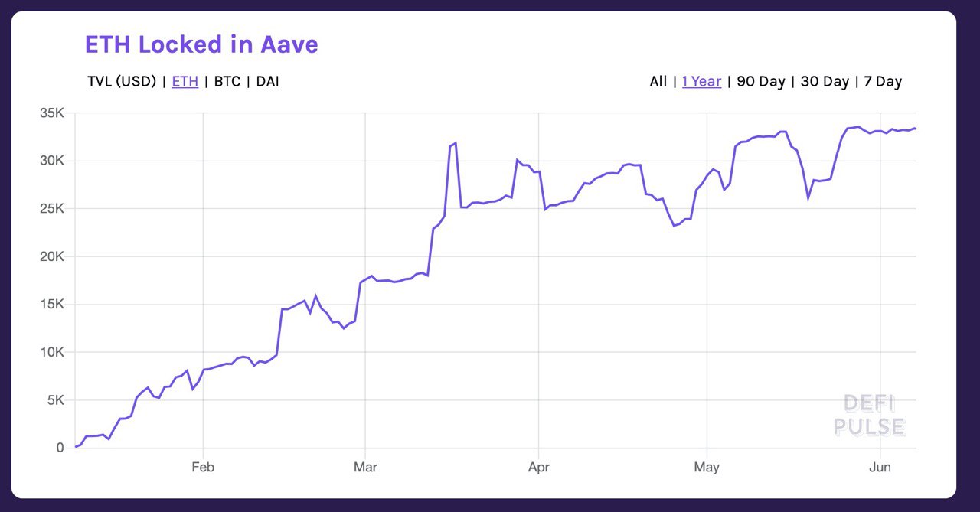
Task: Select the ETH chart option
Action: tap(185, 81)
